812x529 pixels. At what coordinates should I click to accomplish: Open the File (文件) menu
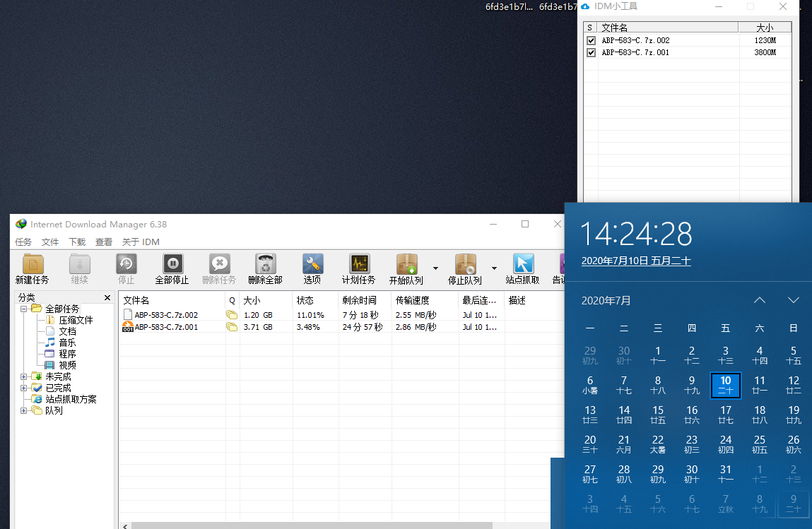[50, 242]
